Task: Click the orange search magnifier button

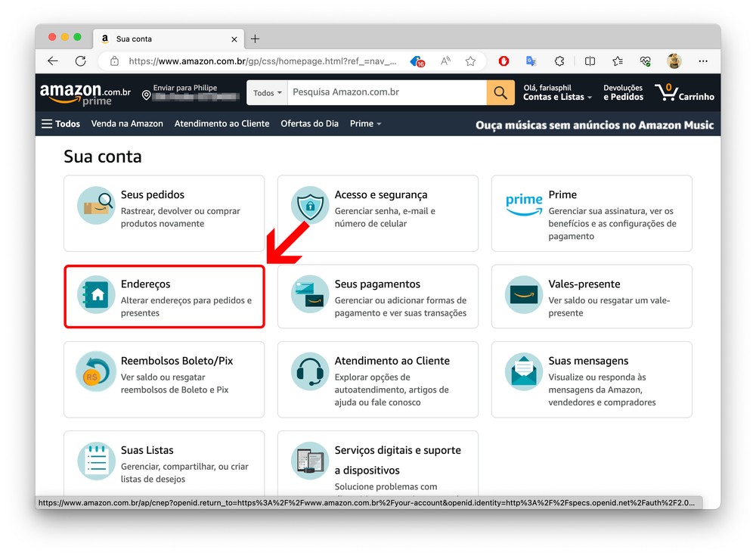Action: tap(500, 92)
